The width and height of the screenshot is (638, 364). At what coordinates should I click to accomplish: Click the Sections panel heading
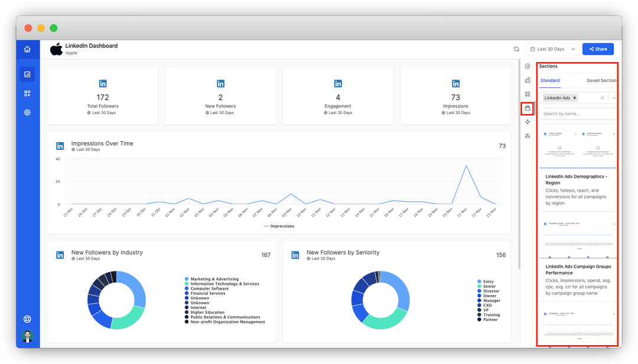[548, 66]
